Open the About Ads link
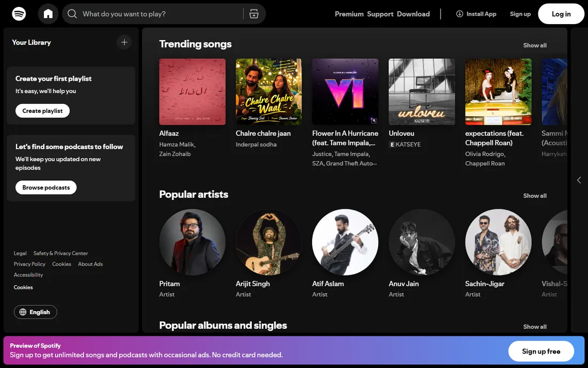The image size is (588, 368). coord(90,264)
